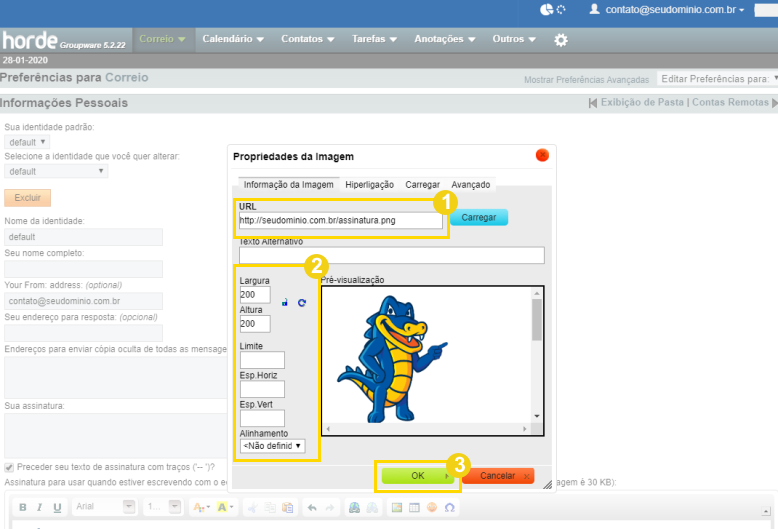
Task: Go to Exibição de Pasta link
Action: click(642, 102)
